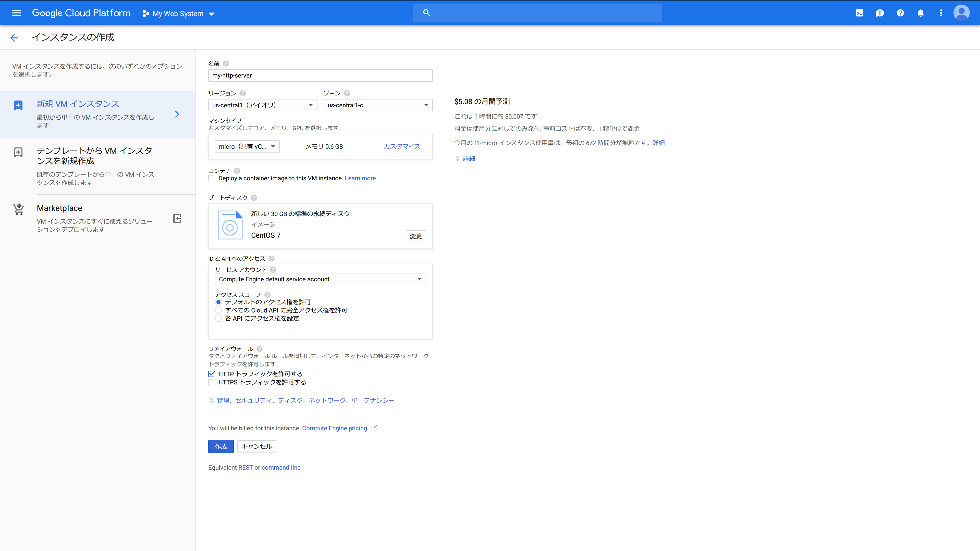Viewport: 980px width, 551px height.
Task: Open the notifications bell
Action: tap(921, 13)
